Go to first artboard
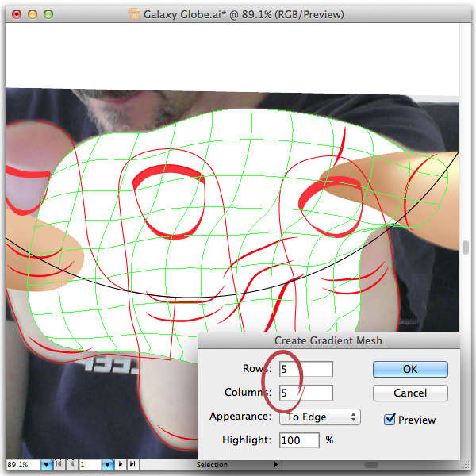 pyautogui.click(x=59, y=464)
